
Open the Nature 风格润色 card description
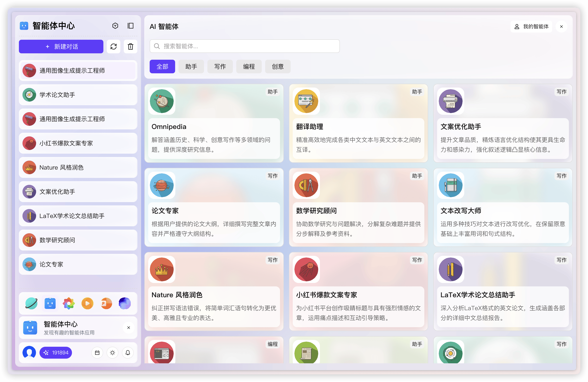pos(214,313)
